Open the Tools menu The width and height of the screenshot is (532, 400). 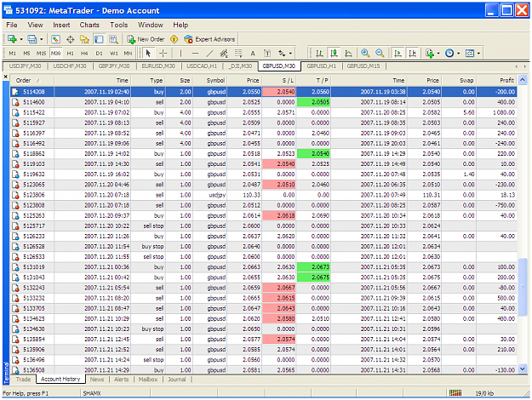119,25
